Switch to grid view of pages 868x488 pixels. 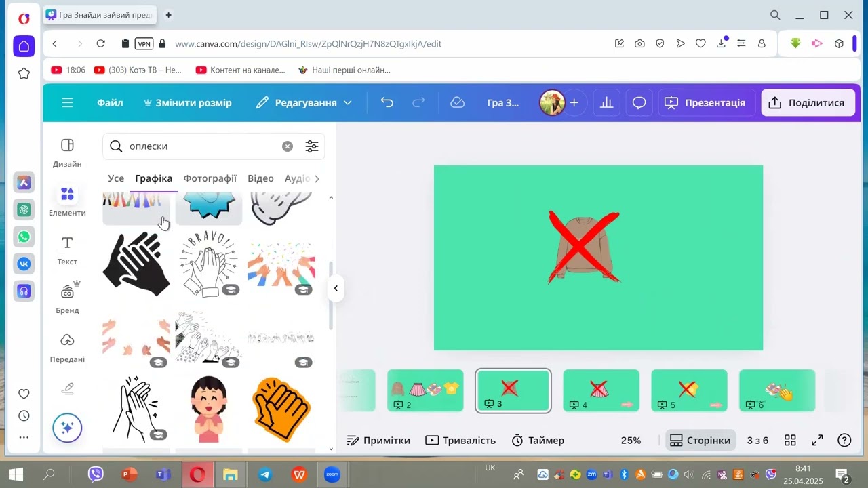pyautogui.click(x=790, y=441)
